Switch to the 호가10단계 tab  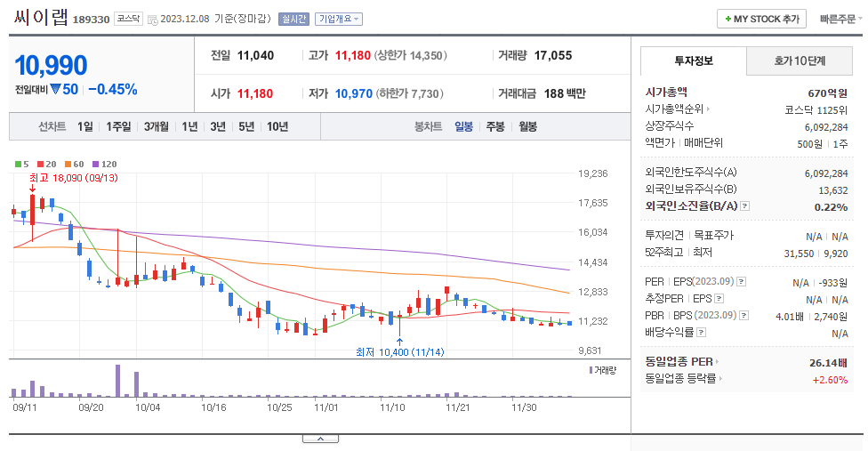click(800, 60)
